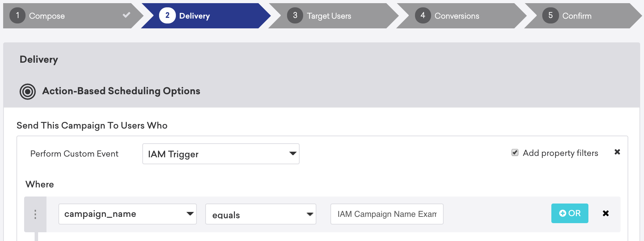Remove the IAM Trigger custom event row
This screenshot has height=241, width=644.
[617, 152]
